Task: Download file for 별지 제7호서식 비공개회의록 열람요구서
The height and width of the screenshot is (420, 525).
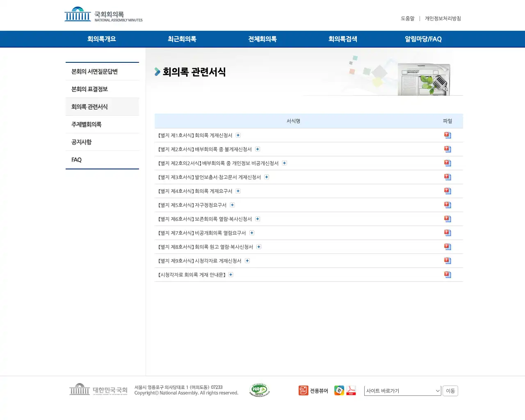Action: point(447,233)
